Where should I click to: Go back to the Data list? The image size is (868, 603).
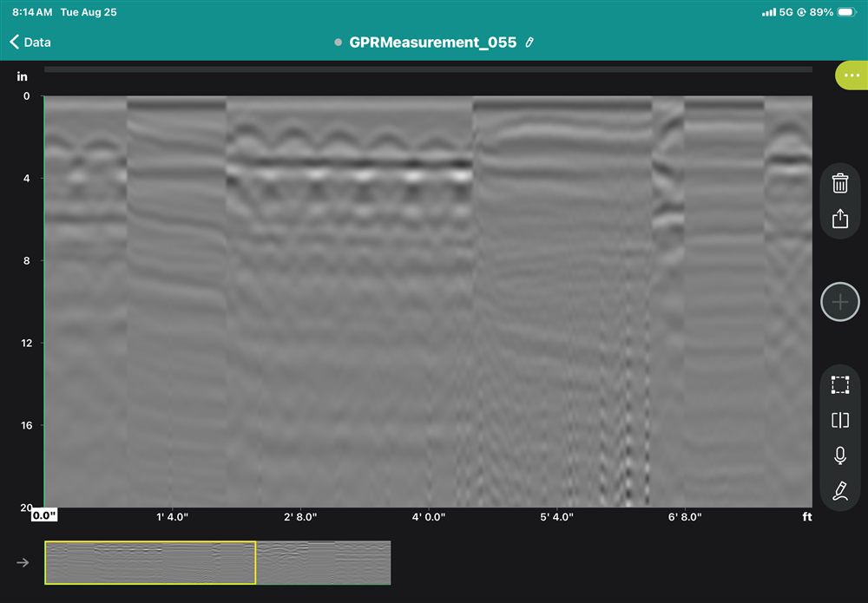30,42
